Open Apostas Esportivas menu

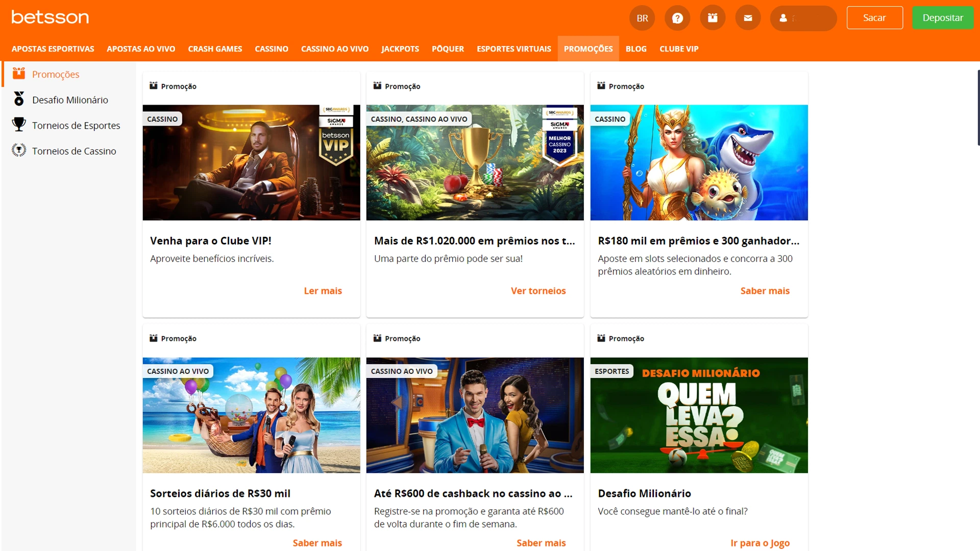(x=53, y=49)
